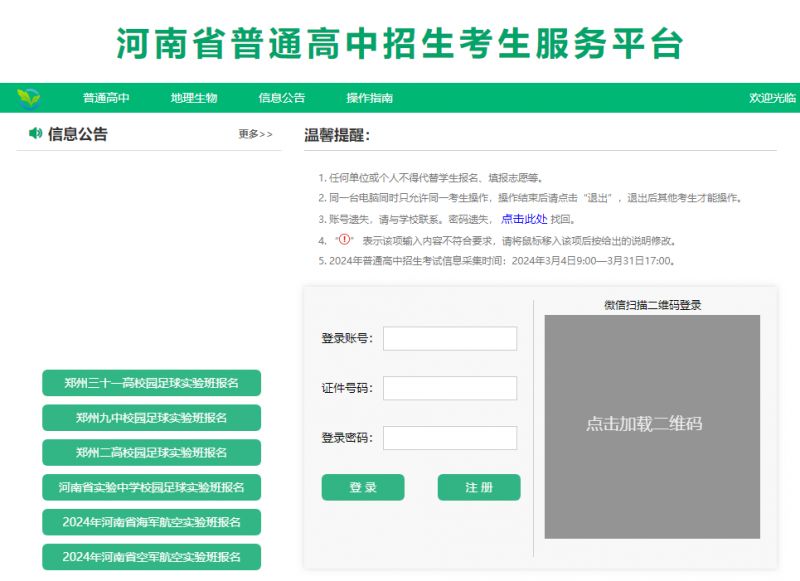The height and width of the screenshot is (581, 800).
Task: Focus the 证件号码 input field
Action: point(450,388)
